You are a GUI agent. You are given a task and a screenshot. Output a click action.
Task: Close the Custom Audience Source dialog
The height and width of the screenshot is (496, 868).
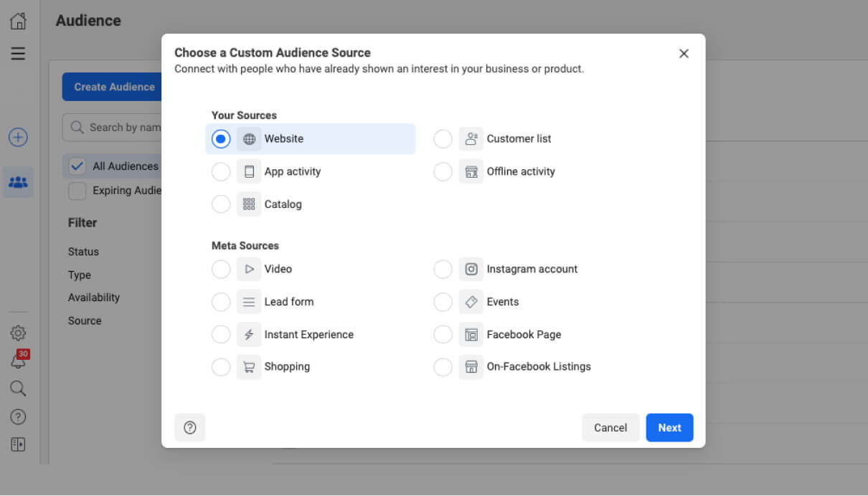point(684,54)
